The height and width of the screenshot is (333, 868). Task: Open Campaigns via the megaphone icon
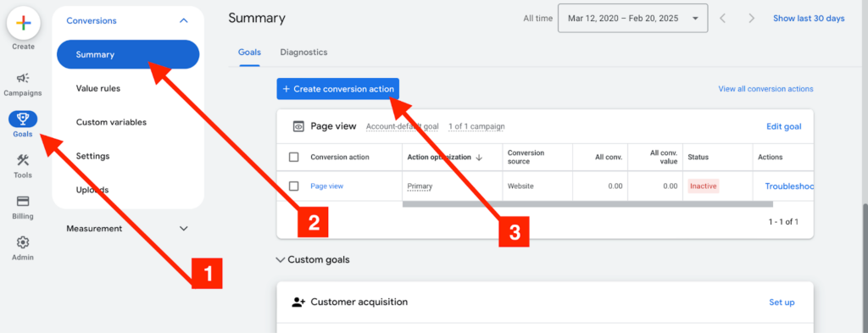click(23, 78)
